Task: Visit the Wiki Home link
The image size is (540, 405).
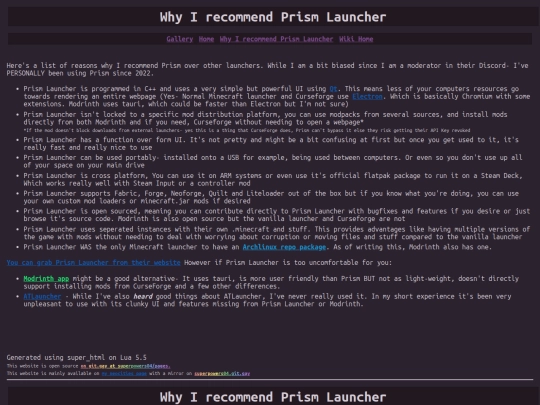Action: [x=356, y=39]
